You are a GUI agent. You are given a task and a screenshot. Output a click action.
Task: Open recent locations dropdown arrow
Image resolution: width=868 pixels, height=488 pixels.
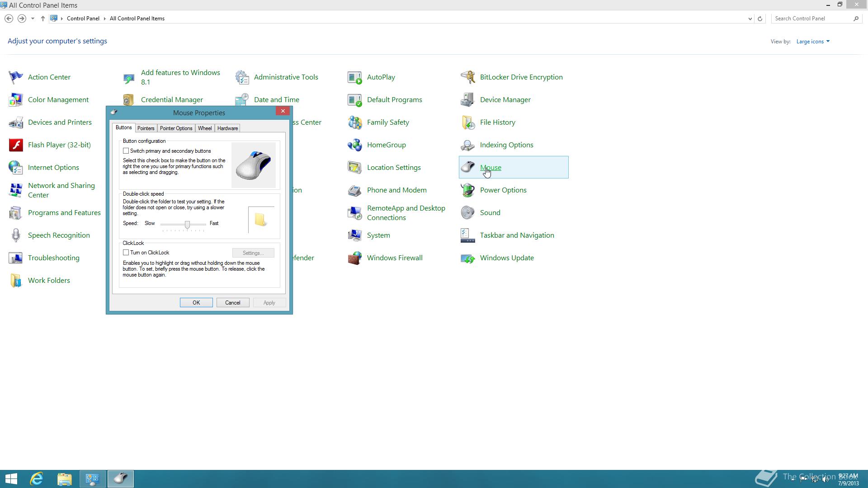33,19
